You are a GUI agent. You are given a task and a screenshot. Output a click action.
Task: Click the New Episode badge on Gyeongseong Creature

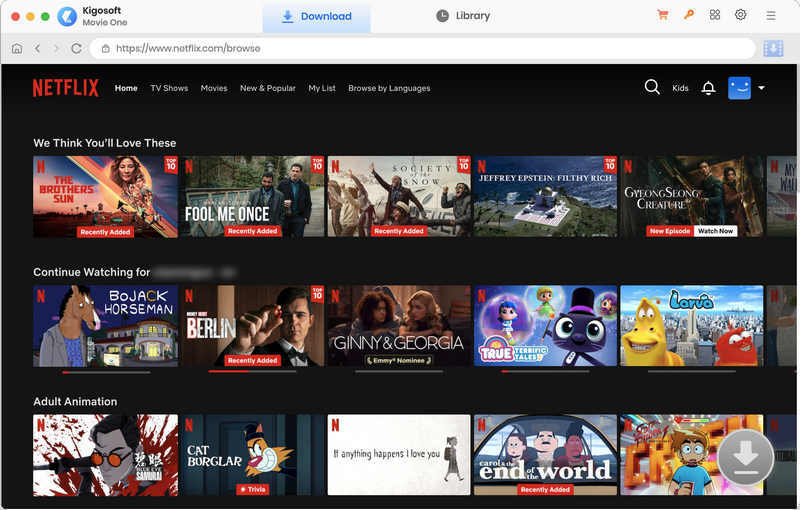670,231
